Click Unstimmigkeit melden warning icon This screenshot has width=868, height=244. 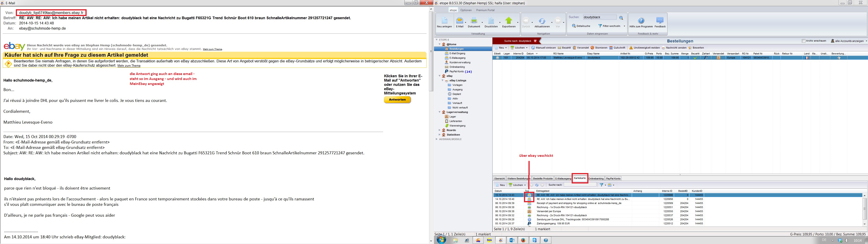pyautogui.click(x=631, y=48)
